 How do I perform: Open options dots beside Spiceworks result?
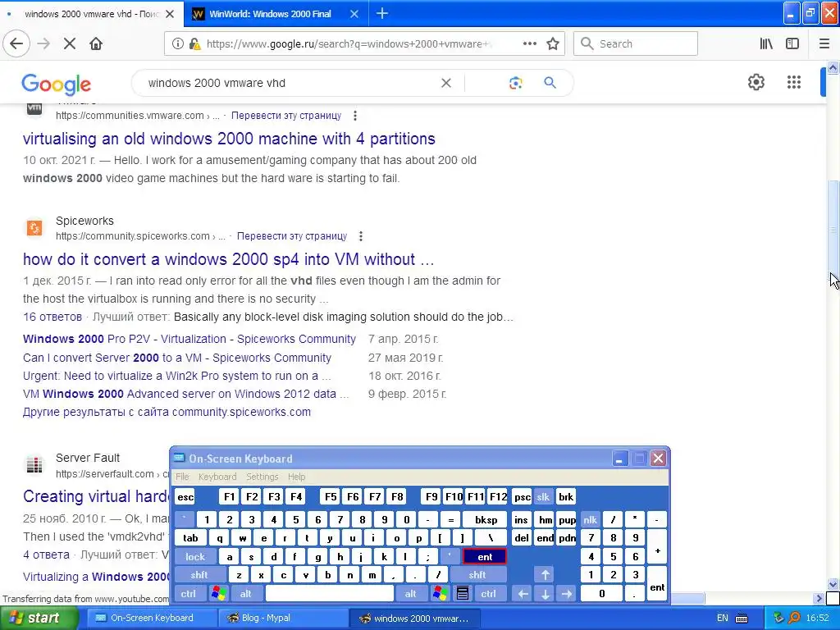[x=361, y=236]
